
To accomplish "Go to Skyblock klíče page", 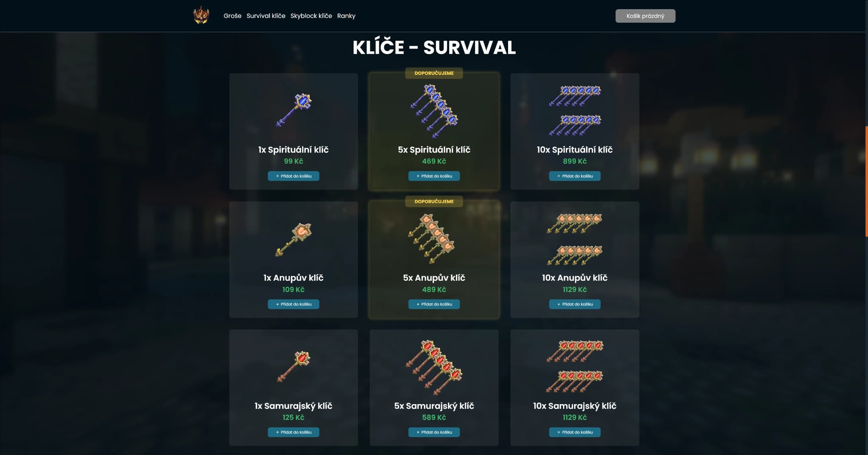I will (311, 16).
